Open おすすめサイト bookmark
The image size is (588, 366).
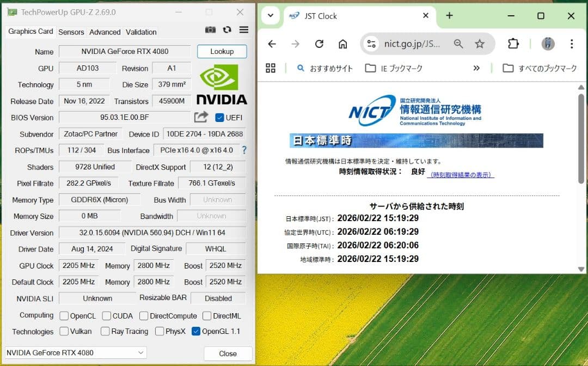(324, 68)
